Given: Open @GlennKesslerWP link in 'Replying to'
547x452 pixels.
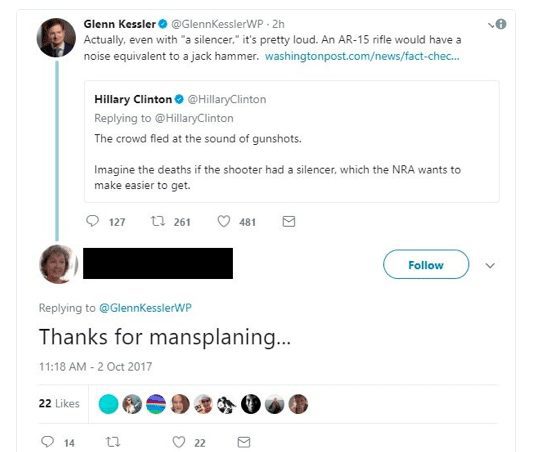Looking at the screenshot, I should [145, 308].
